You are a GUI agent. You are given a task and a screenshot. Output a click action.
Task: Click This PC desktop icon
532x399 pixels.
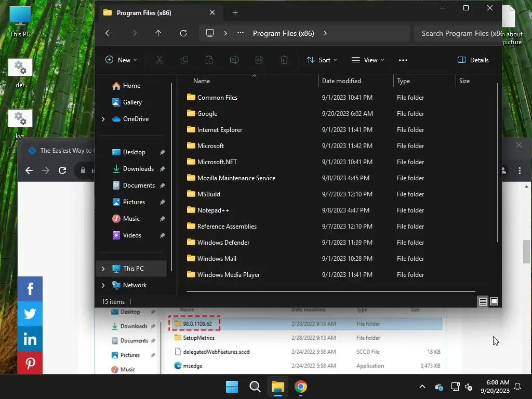point(20,22)
